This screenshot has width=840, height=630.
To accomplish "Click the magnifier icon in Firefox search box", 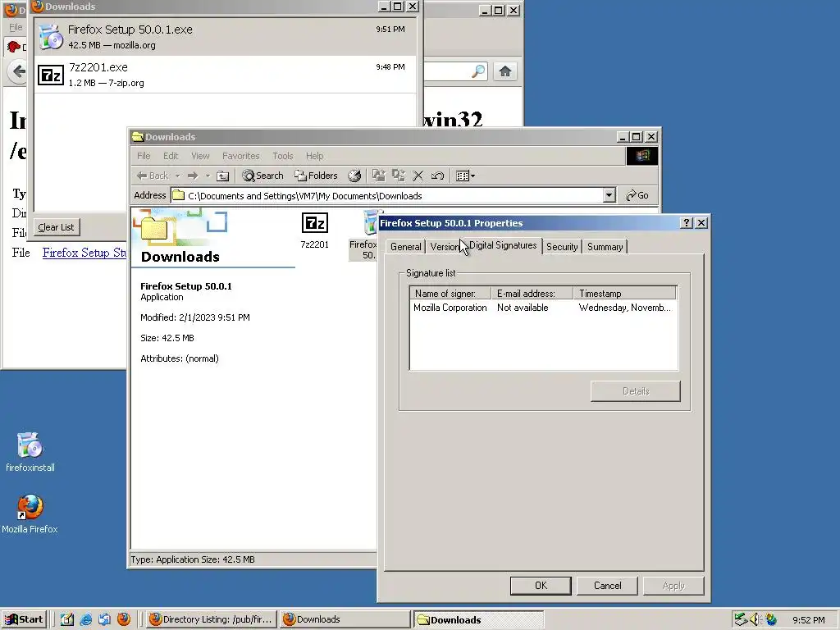I will 478,71.
